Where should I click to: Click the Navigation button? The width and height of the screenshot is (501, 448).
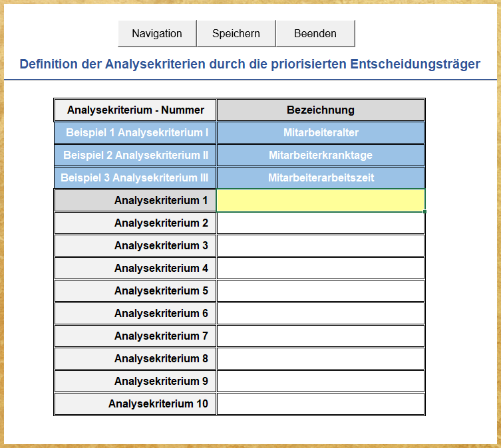pyautogui.click(x=157, y=33)
